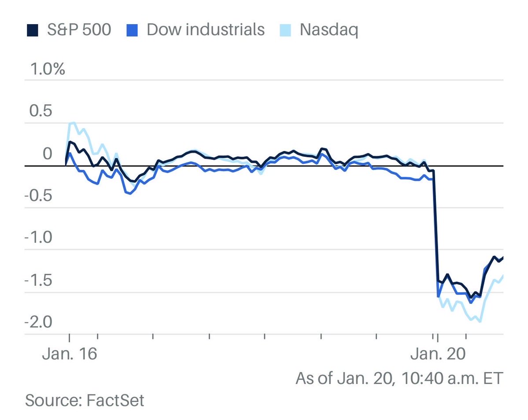Select the Nasdaq legend label
The image size is (528, 420).
(x=329, y=30)
